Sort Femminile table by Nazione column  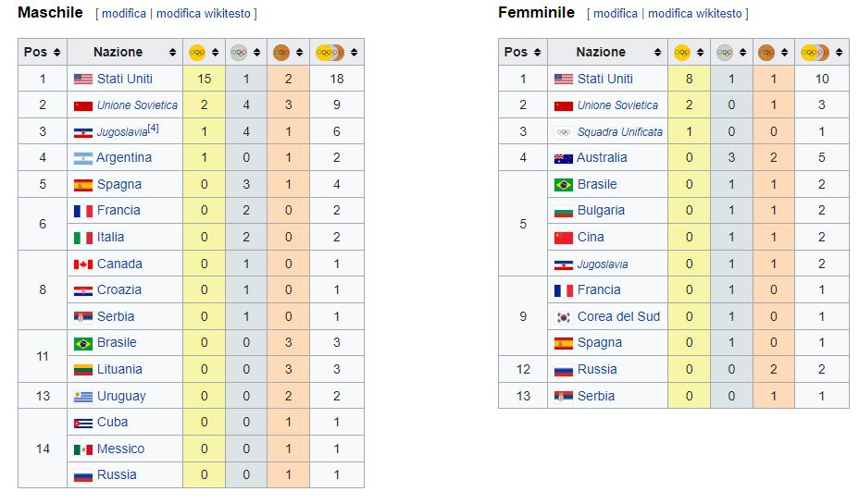coord(653,53)
